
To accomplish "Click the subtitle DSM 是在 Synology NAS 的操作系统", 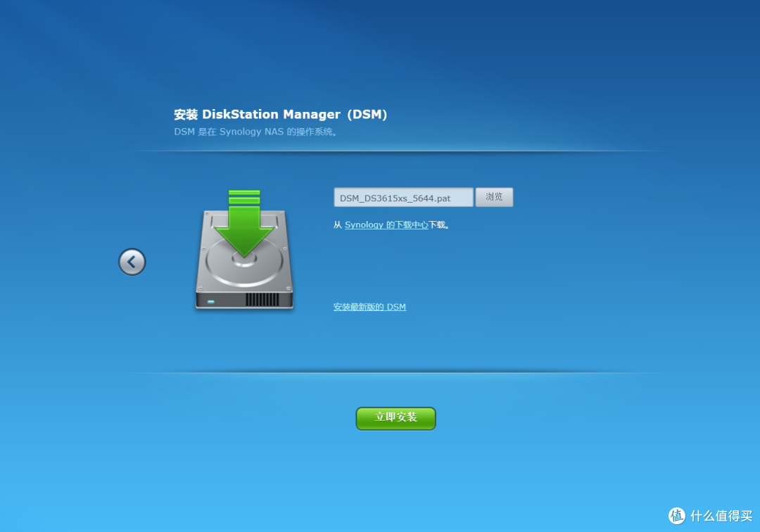I will click(255, 132).
